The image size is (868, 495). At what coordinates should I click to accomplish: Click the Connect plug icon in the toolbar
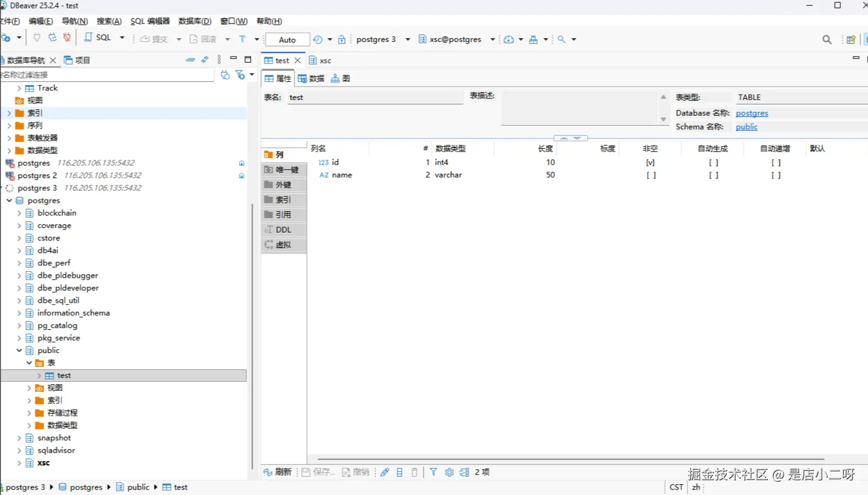coord(37,38)
